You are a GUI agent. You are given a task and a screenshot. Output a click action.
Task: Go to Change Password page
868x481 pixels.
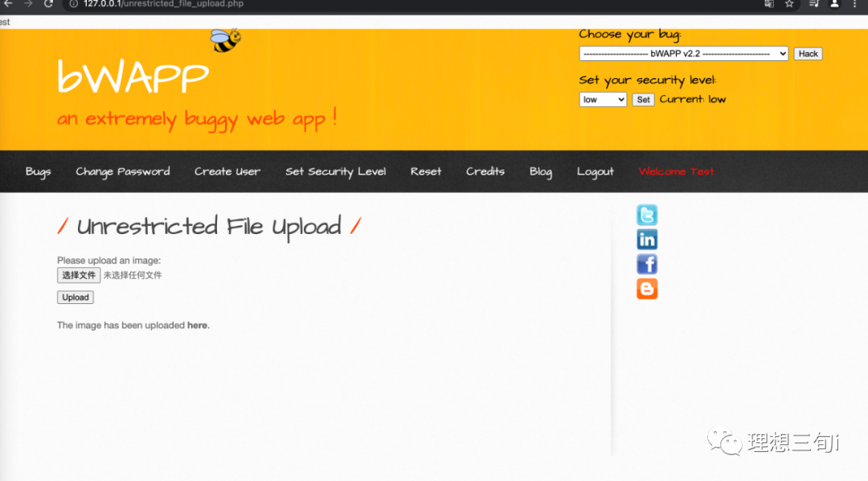[x=123, y=171]
